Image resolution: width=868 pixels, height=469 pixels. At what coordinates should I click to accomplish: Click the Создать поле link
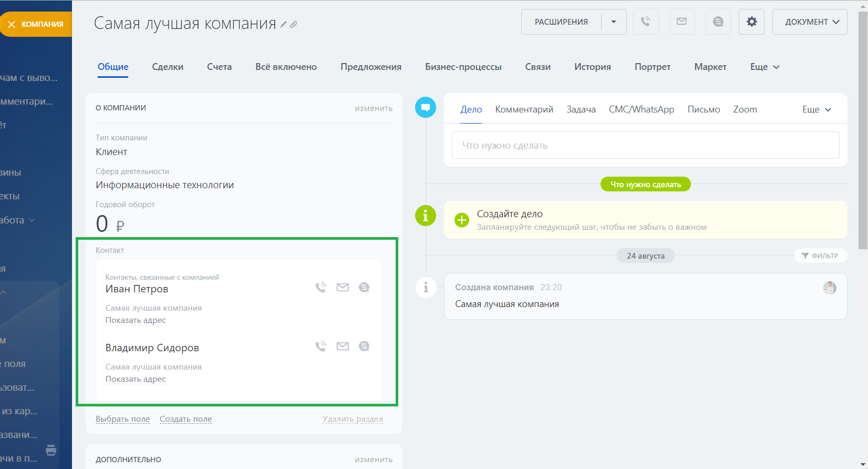pos(185,419)
